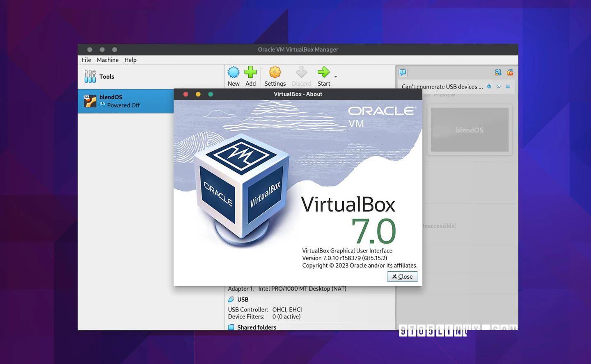Start the VM using the green arrow

click(x=323, y=73)
